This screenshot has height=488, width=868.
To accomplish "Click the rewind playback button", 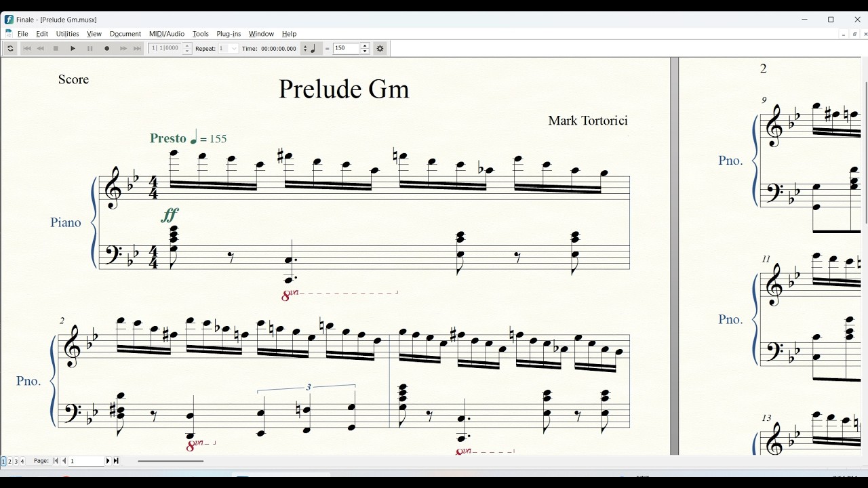I will (x=41, y=49).
